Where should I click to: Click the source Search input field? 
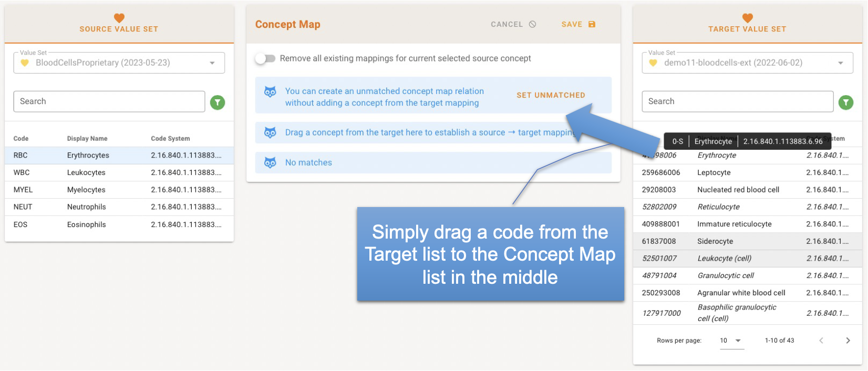[x=109, y=101]
